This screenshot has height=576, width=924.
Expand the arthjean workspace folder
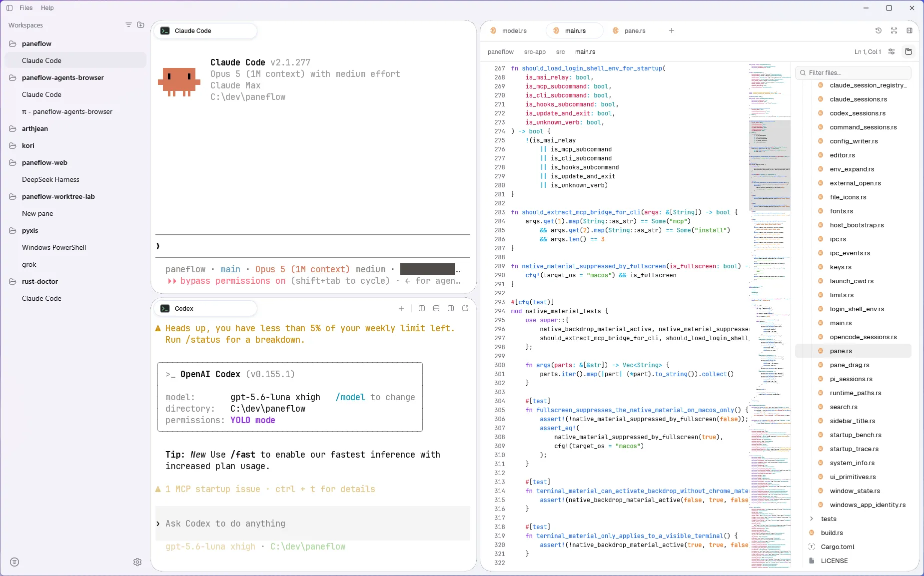13,128
